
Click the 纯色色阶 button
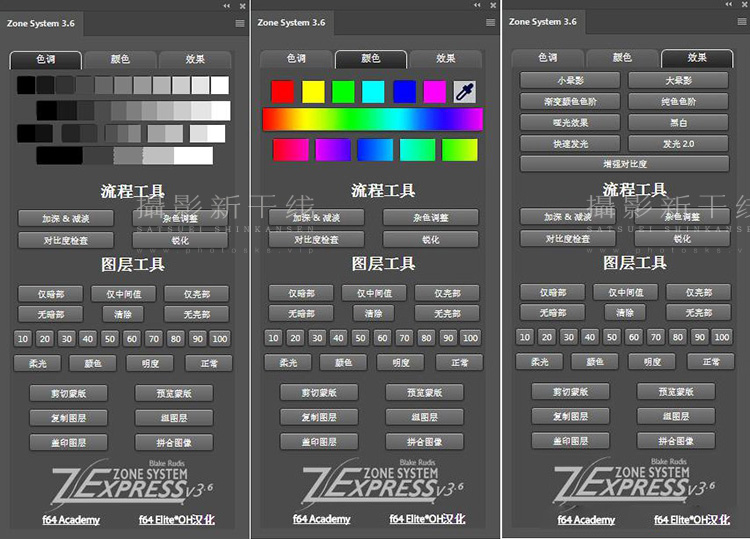pyautogui.click(x=678, y=101)
